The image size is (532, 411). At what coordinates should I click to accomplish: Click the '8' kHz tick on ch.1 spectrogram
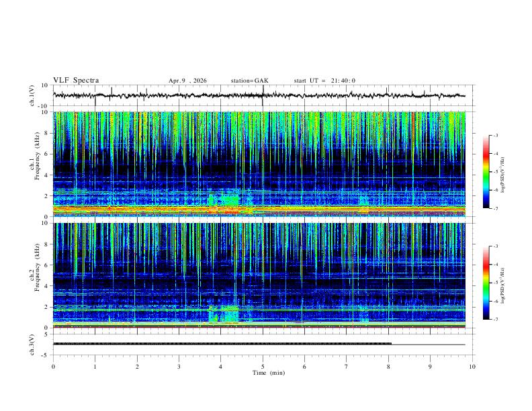(47, 133)
